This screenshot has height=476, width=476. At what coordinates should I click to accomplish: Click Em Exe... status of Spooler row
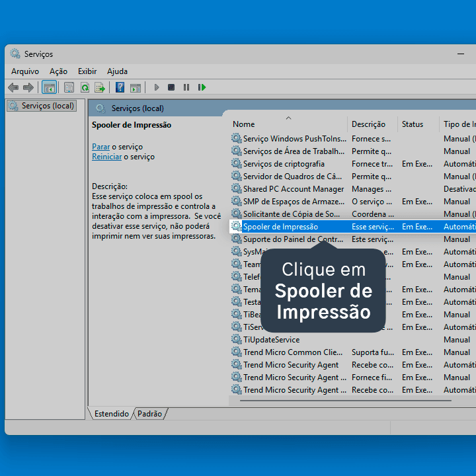(x=417, y=227)
